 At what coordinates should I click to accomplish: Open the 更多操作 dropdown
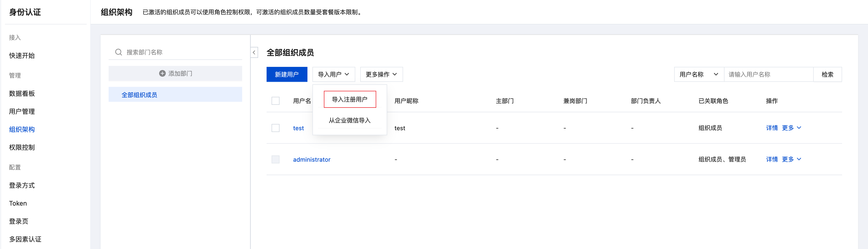pyautogui.click(x=381, y=74)
